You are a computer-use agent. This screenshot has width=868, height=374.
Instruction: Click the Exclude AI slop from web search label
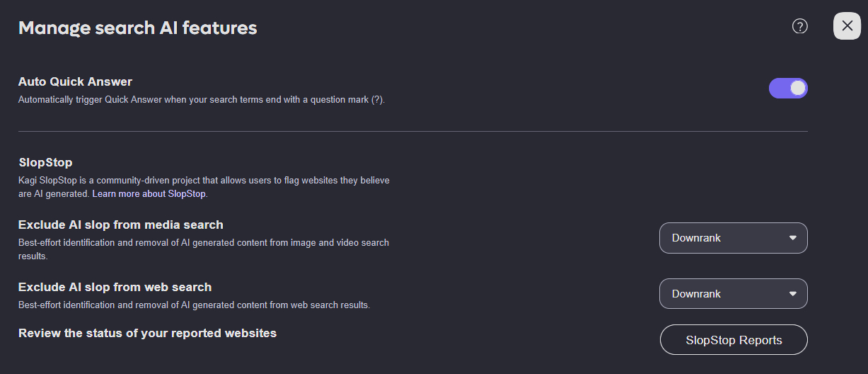[115, 287]
